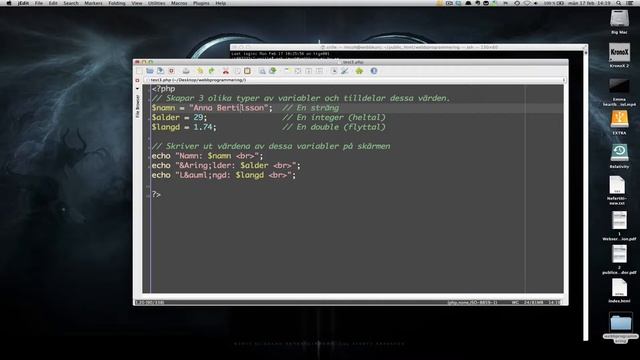
Task: Open the Search menu
Action: pyautogui.click(x=71, y=3)
